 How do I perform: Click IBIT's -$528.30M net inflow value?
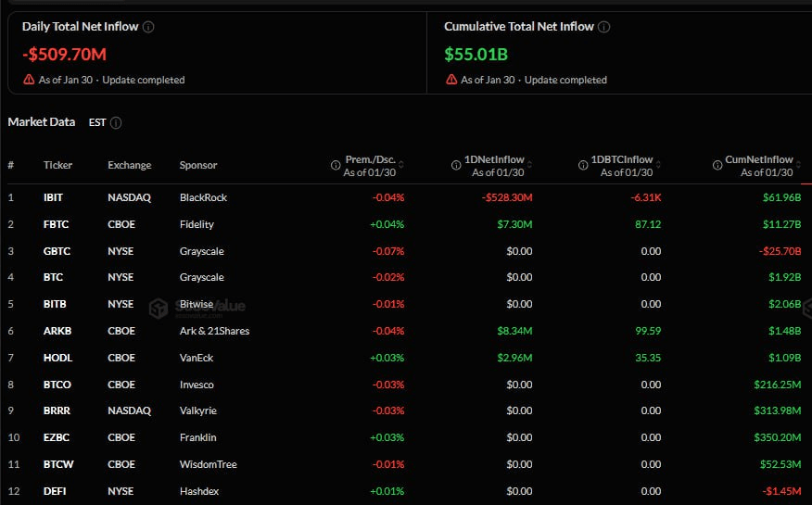(x=507, y=197)
